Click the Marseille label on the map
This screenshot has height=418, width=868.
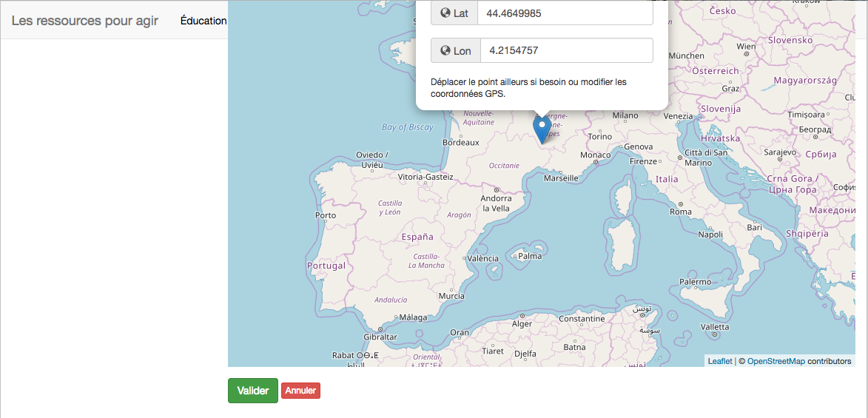click(561, 178)
